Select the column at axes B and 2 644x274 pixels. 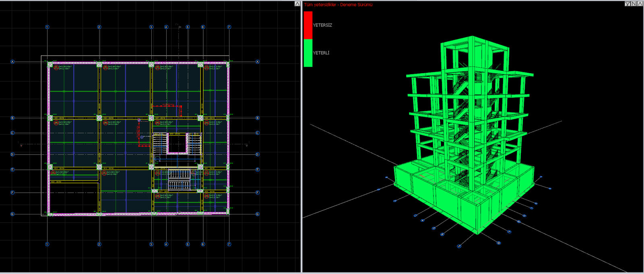tap(99, 118)
